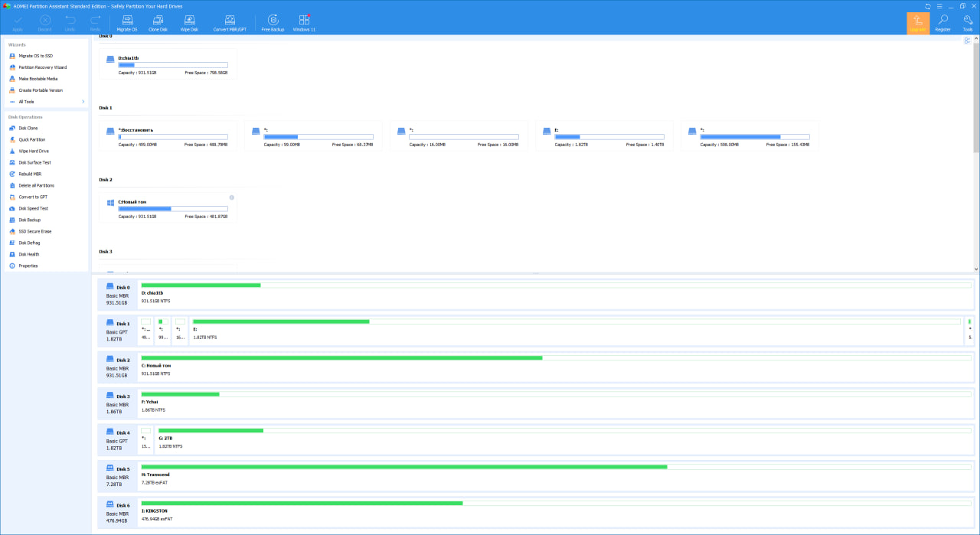
Task: Select the *:Восстановить partition card
Action: [x=168, y=136]
